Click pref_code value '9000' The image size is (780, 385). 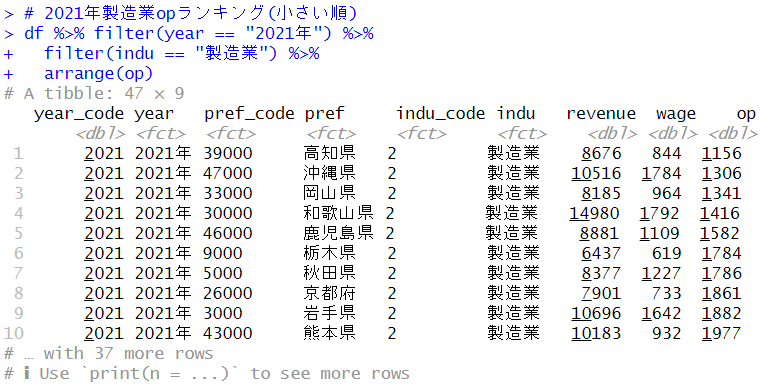point(223,253)
